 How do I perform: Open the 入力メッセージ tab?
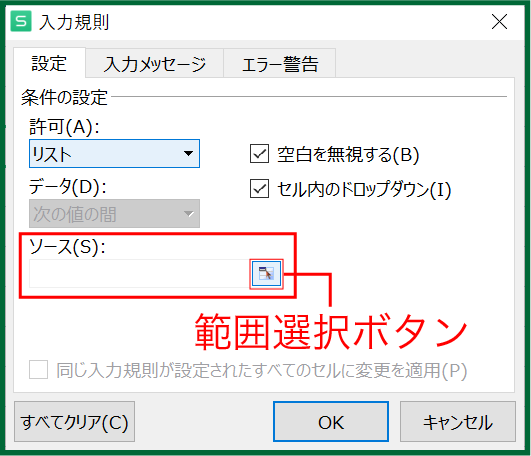[x=154, y=64]
